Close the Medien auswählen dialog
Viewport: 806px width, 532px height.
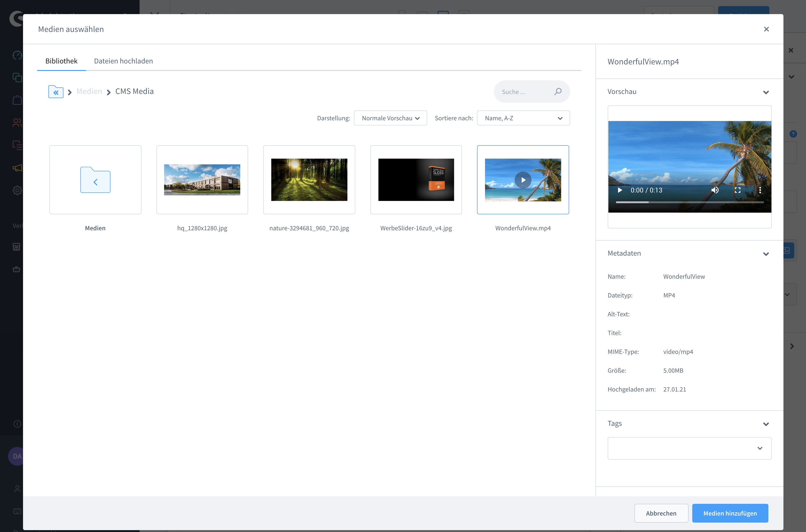766,29
